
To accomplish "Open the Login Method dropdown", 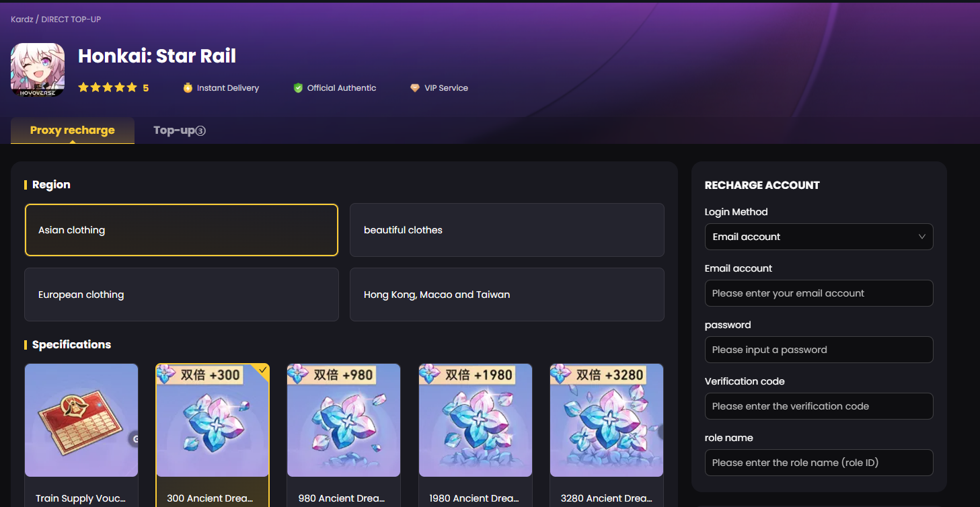I will tap(819, 237).
